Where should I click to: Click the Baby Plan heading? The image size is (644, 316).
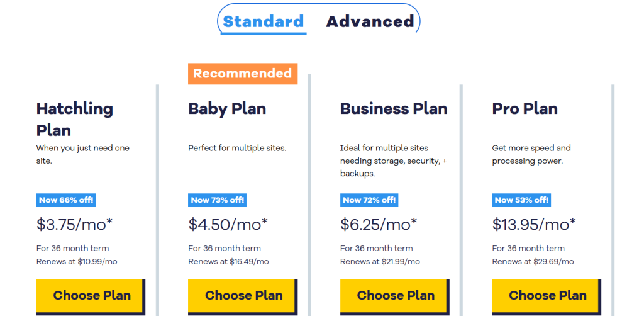(x=227, y=108)
